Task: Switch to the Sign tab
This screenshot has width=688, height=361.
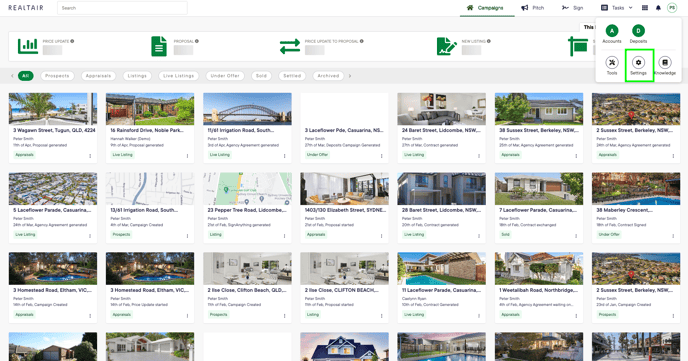Action: pos(573,8)
